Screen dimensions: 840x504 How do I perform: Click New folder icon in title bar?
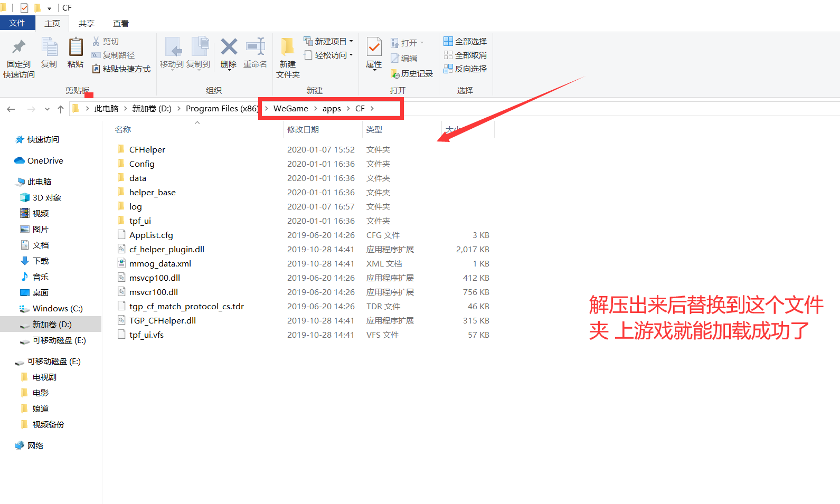click(37, 8)
